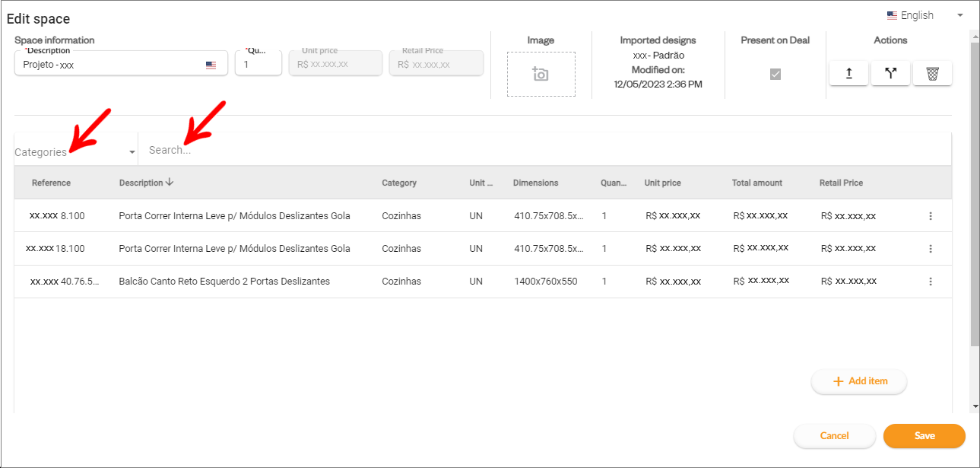The width and height of the screenshot is (980, 468).
Task: Click the Reference column header
Action: point(51,183)
